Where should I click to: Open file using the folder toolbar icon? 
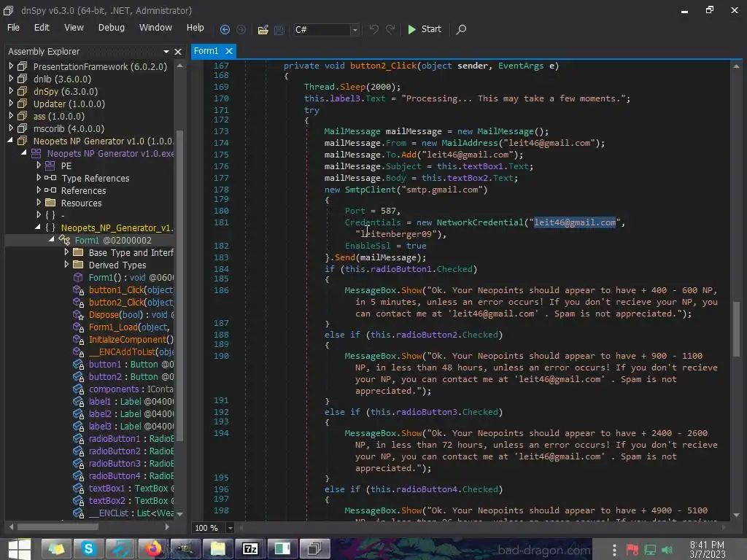(x=263, y=29)
